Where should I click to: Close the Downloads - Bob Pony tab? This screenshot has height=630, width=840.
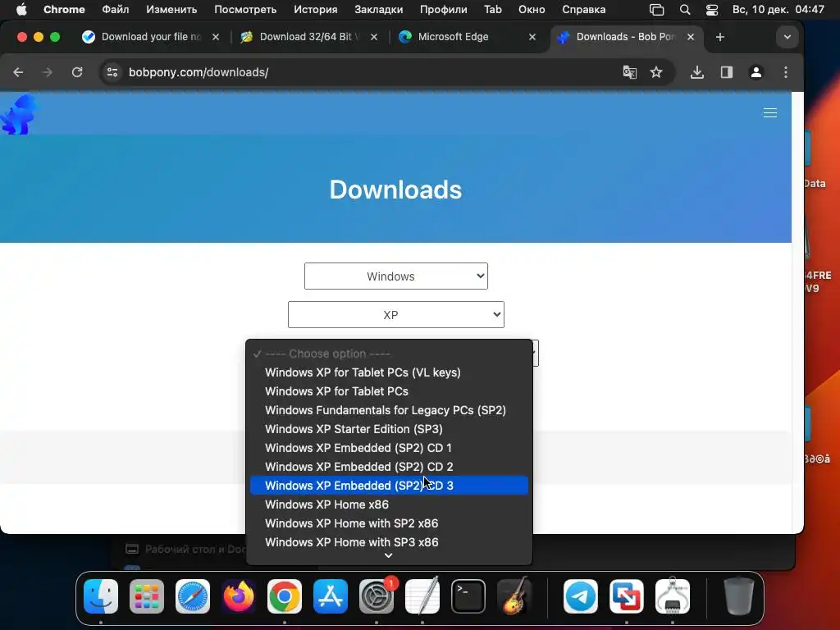(x=691, y=37)
